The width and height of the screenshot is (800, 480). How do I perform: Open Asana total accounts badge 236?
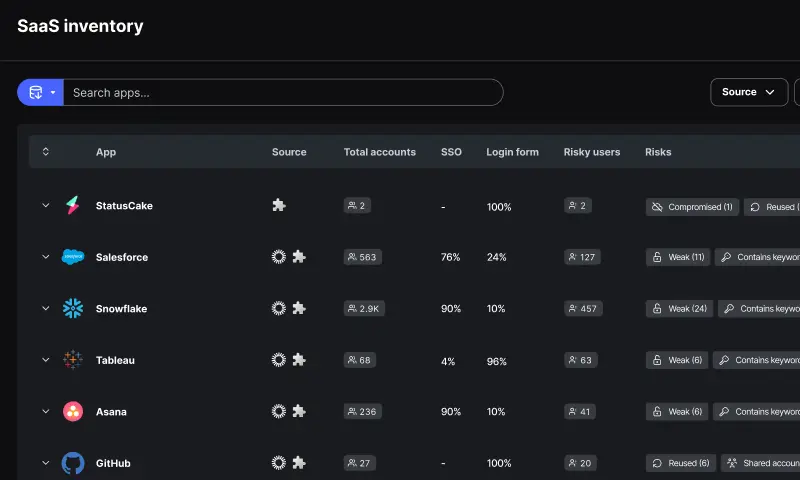[x=363, y=412]
